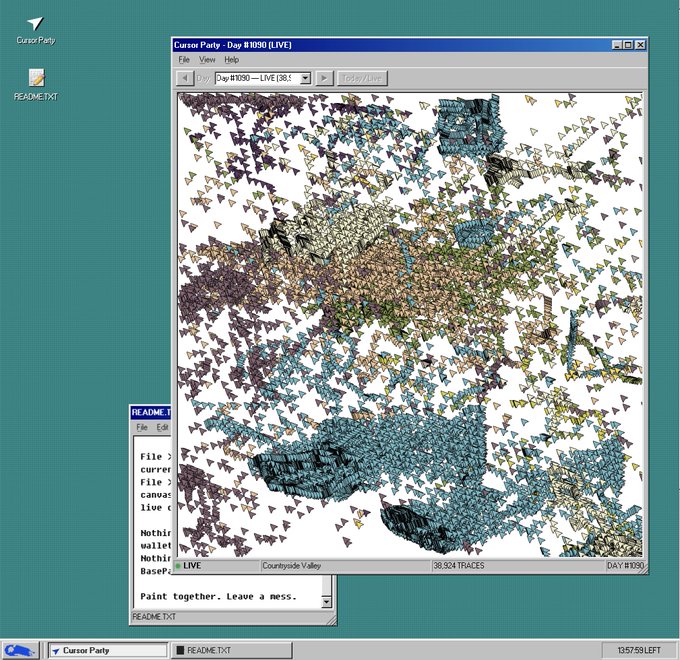The width and height of the screenshot is (680, 660).
Task: Click the 38,924 TRACES status entry
Action: coord(459,565)
